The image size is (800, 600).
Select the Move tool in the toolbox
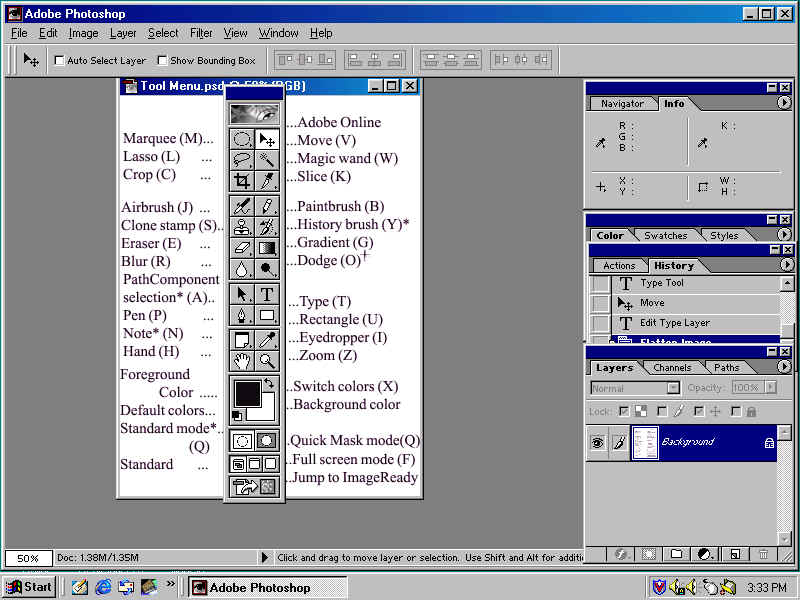coord(267,139)
